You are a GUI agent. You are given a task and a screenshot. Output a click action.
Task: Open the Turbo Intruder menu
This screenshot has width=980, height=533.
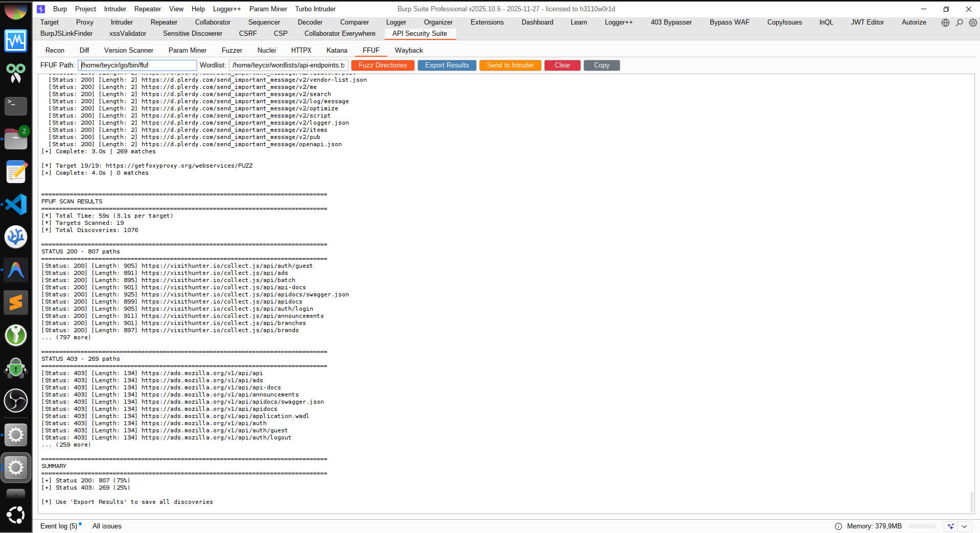[x=315, y=9]
